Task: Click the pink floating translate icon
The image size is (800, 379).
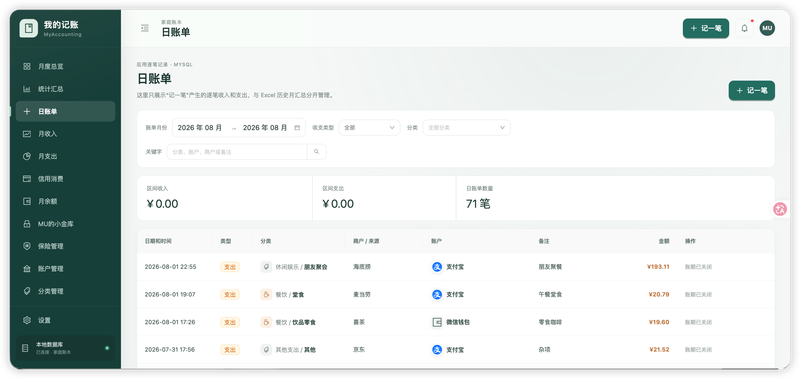Action: (780, 209)
